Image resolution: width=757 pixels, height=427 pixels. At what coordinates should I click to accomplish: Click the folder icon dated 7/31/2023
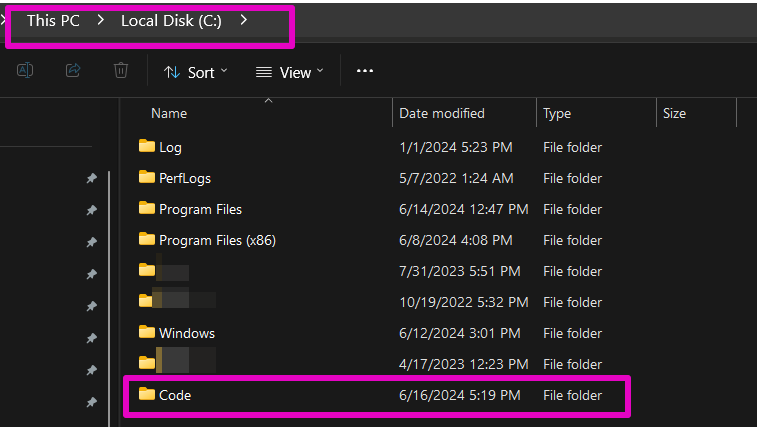(x=147, y=270)
